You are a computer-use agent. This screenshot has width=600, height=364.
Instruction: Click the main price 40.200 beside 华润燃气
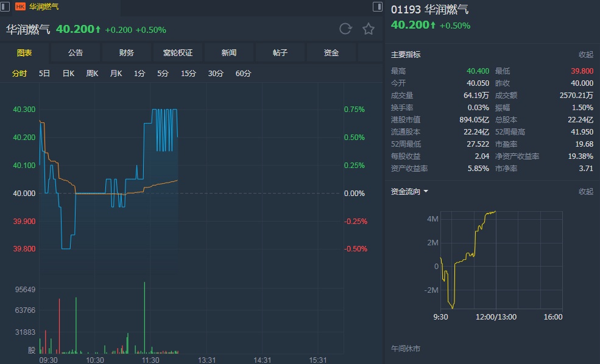tap(75, 29)
